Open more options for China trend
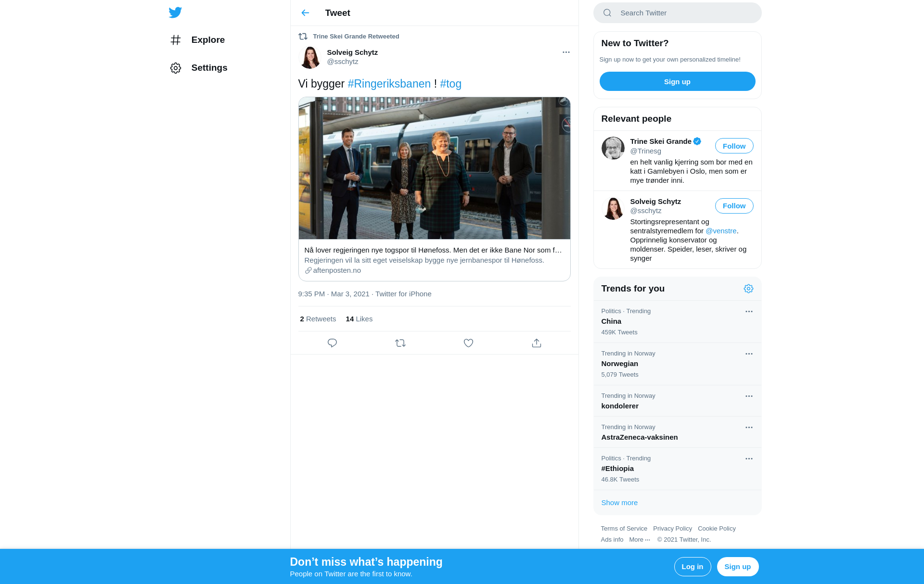The width and height of the screenshot is (924, 584). click(749, 311)
